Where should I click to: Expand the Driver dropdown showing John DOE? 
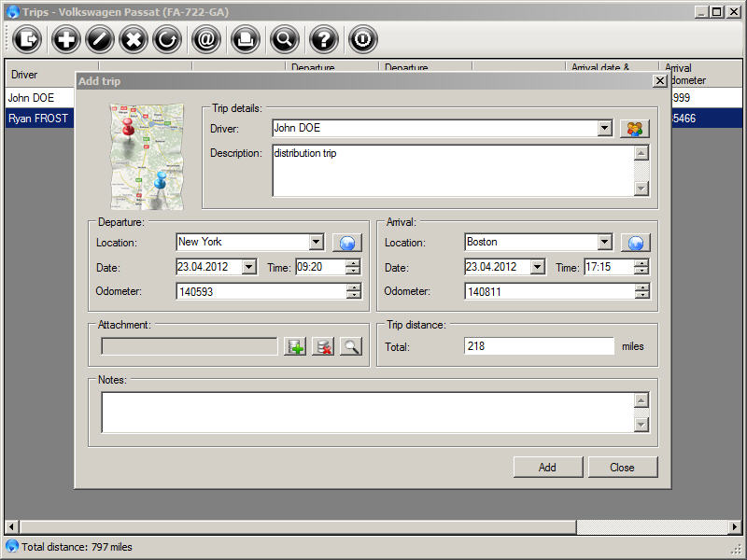pos(604,128)
